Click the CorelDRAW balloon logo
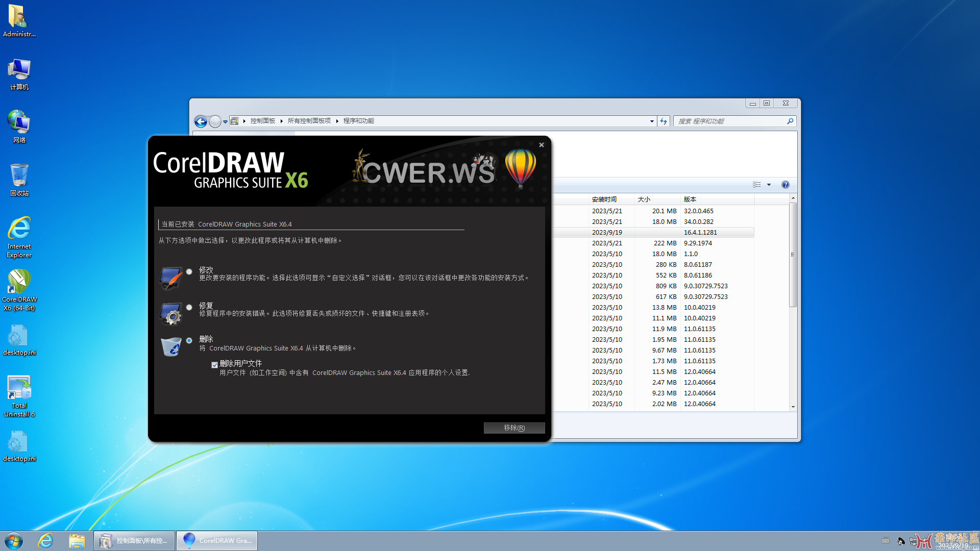Image resolution: width=980 pixels, height=551 pixels. point(520,168)
